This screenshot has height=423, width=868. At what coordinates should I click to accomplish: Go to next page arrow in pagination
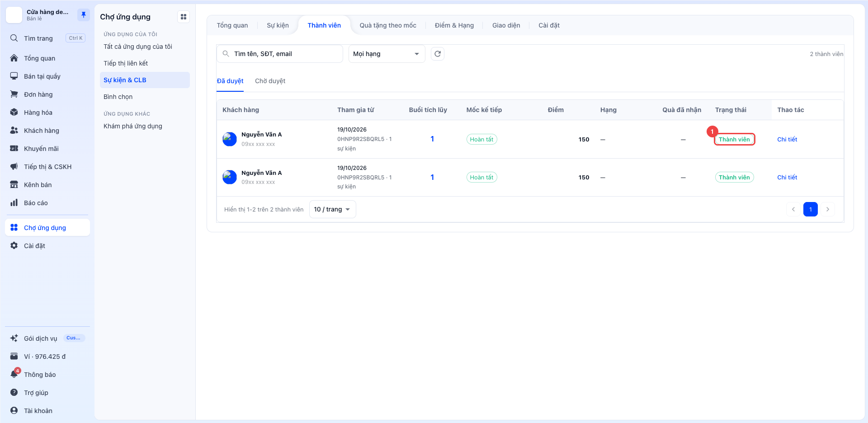click(x=828, y=209)
